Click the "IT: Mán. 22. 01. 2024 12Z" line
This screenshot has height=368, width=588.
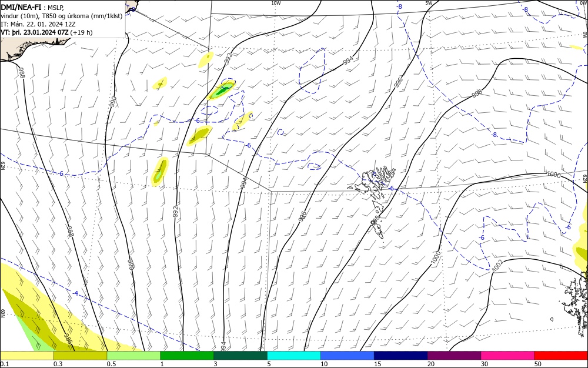tap(38, 24)
